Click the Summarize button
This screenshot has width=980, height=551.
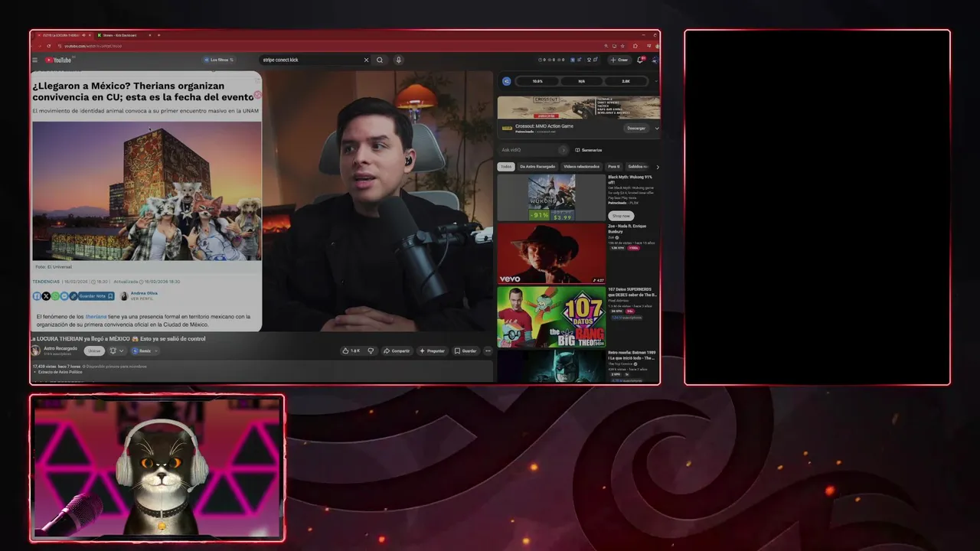point(588,150)
